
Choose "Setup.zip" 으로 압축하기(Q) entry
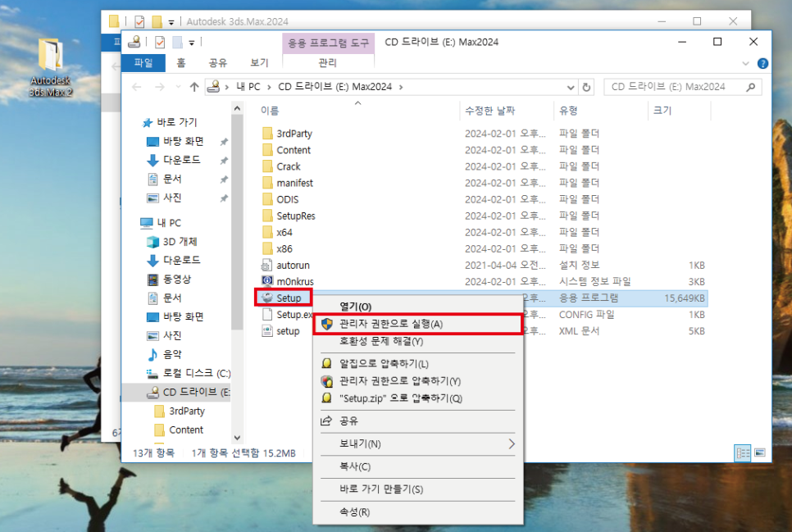(418, 398)
